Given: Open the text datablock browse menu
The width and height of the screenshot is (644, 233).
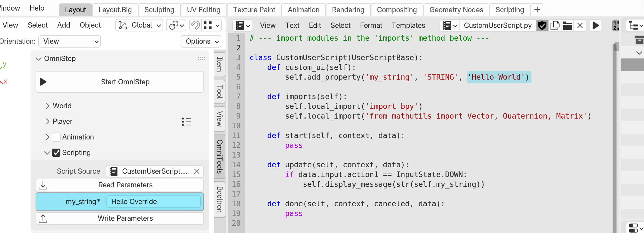Looking at the screenshot, I should pos(450,26).
